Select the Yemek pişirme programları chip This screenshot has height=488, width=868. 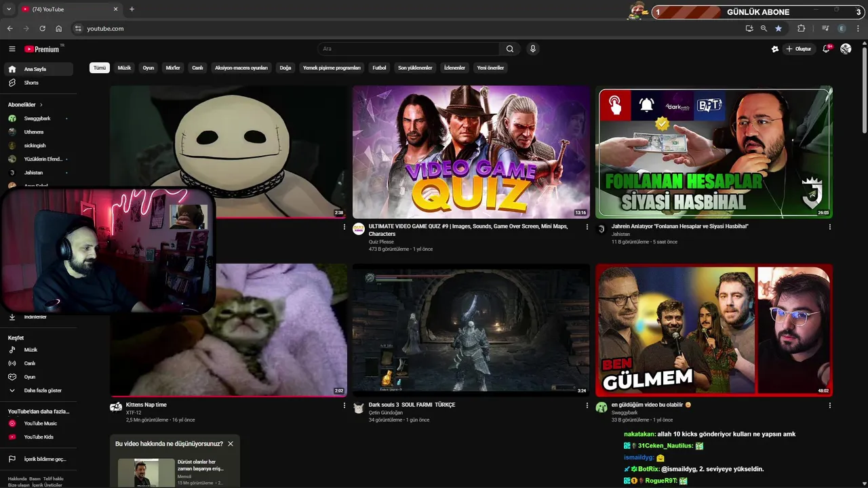pos(332,68)
